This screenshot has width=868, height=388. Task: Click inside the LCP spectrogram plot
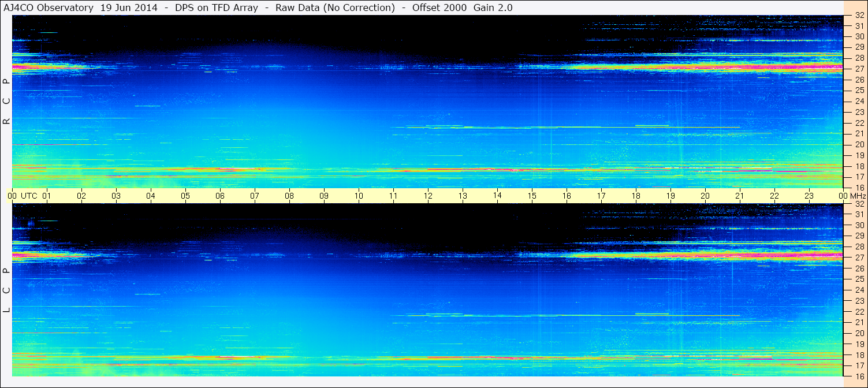click(428, 290)
